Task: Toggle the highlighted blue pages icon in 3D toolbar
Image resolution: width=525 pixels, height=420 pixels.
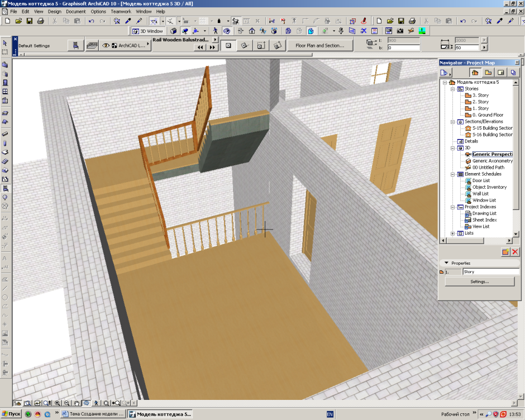Action: coord(311,31)
